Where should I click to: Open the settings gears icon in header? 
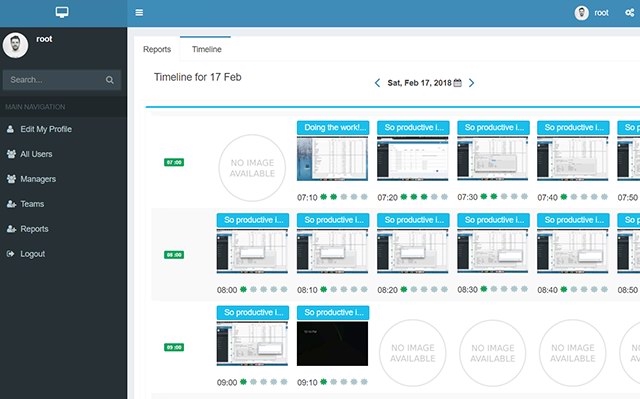point(630,13)
